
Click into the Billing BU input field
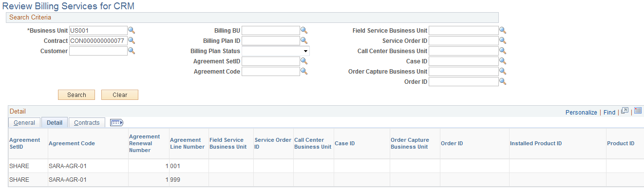click(270, 31)
